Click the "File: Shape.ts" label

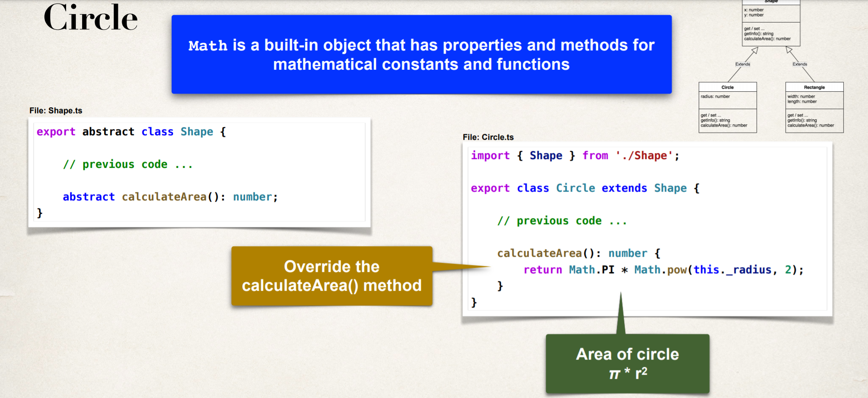coord(56,111)
